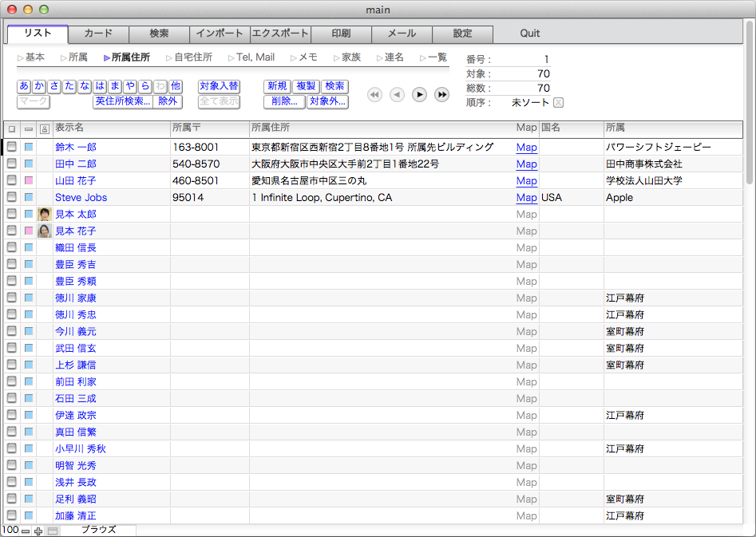
Task: Click the zoom in plus icon
Action: (x=38, y=531)
